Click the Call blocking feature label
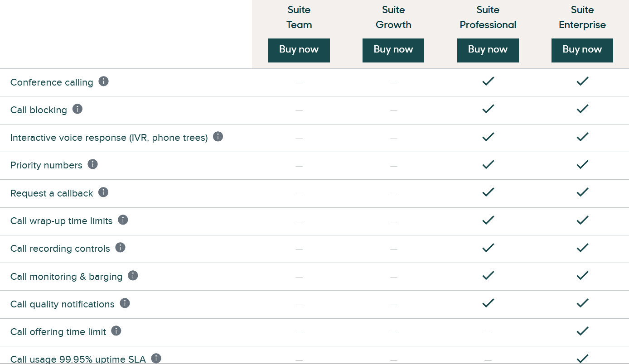 (x=39, y=110)
